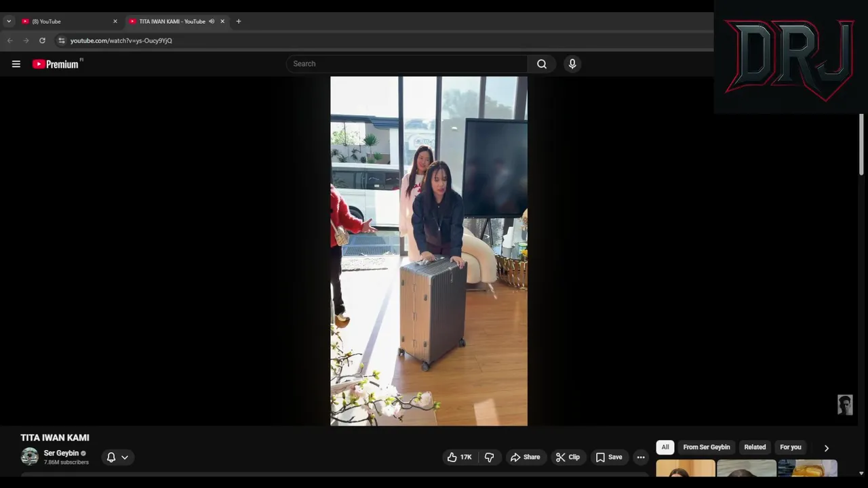The height and width of the screenshot is (488, 868).
Task: Start voice search with microphone icon
Action: (572, 64)
